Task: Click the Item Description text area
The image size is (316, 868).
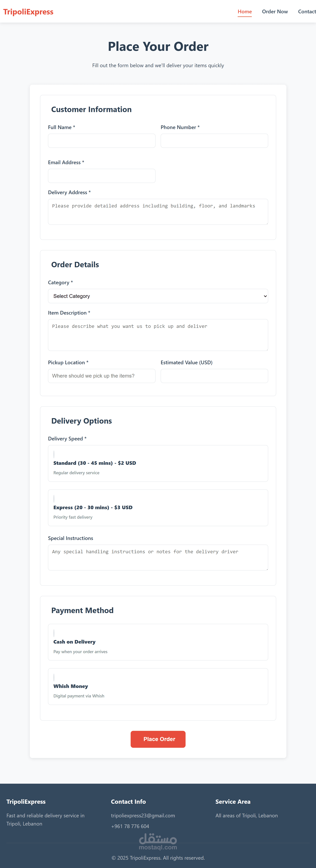Action: pos(158,335)
